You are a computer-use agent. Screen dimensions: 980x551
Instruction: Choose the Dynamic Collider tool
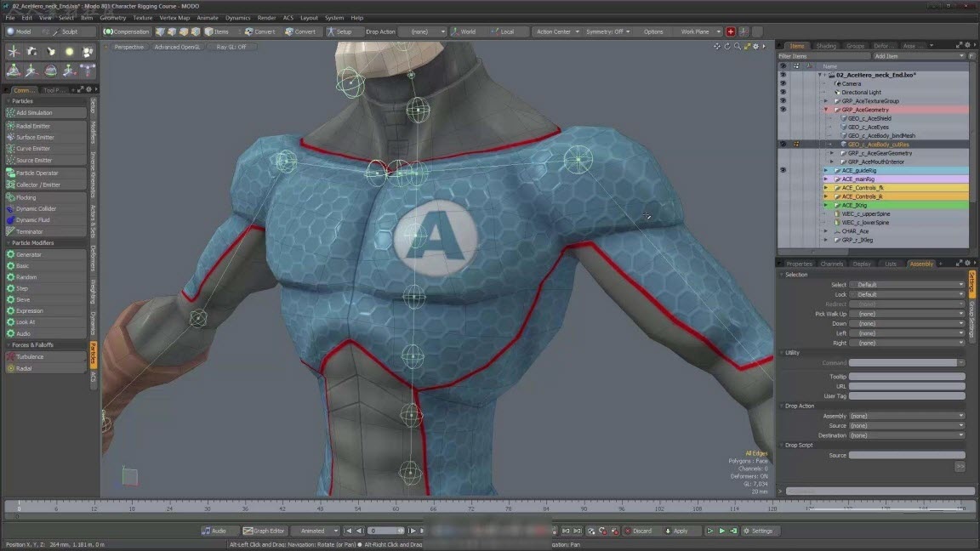tap(32, 208)
